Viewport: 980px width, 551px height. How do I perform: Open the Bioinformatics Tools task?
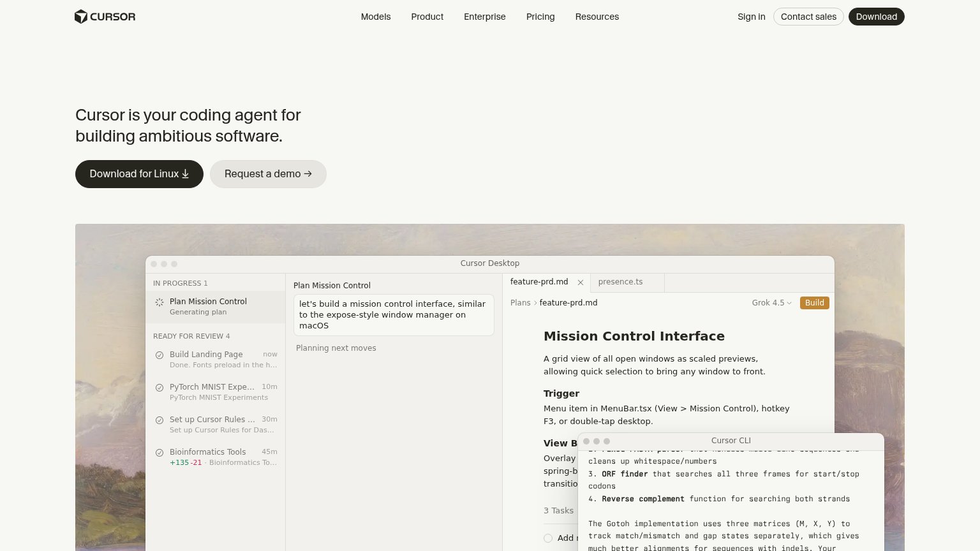pyautogui.click(x=216, y=457)
